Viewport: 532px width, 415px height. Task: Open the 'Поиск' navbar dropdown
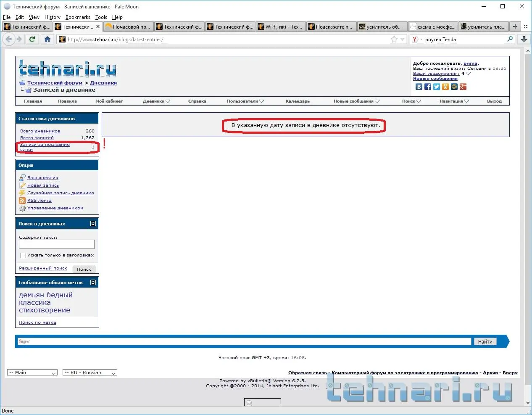tap(411, 101)
